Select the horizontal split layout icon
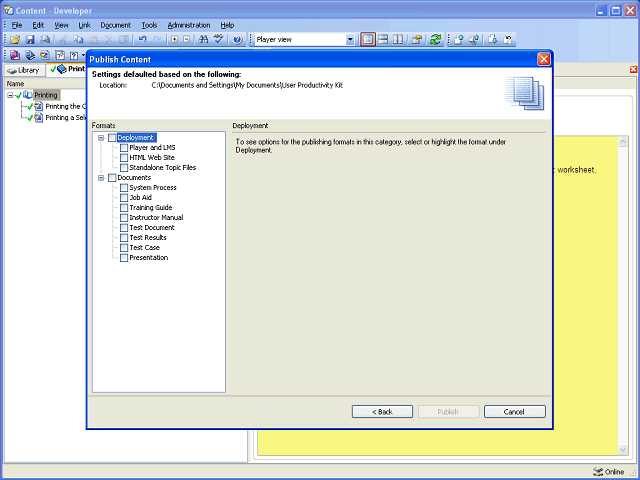This screenshot has height=480, width=640. (383, 40)
